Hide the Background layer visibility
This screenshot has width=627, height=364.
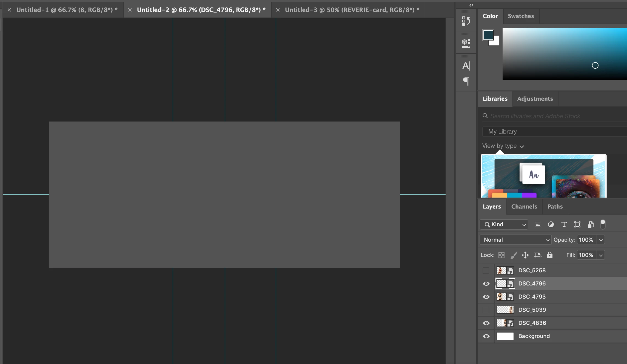[x=486, y=336]
